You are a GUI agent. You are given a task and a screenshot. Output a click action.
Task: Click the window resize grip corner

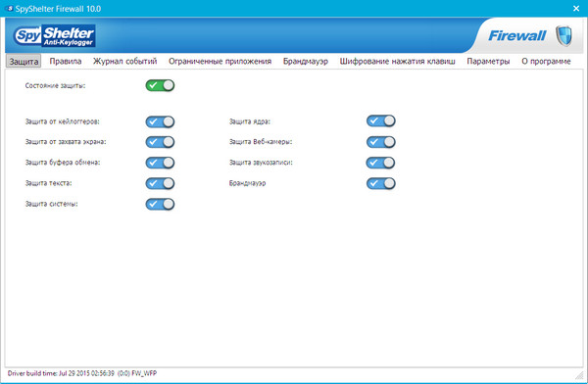579,374
